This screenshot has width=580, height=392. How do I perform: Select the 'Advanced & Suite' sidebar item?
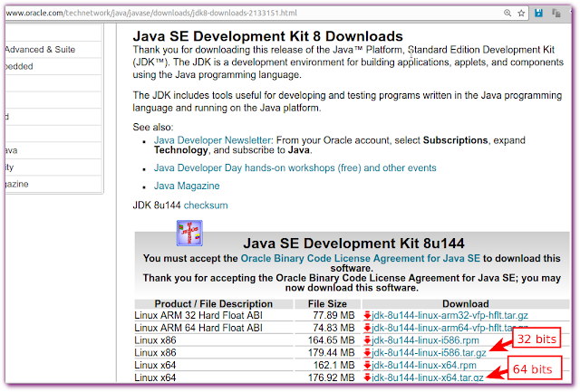point(40,50)
